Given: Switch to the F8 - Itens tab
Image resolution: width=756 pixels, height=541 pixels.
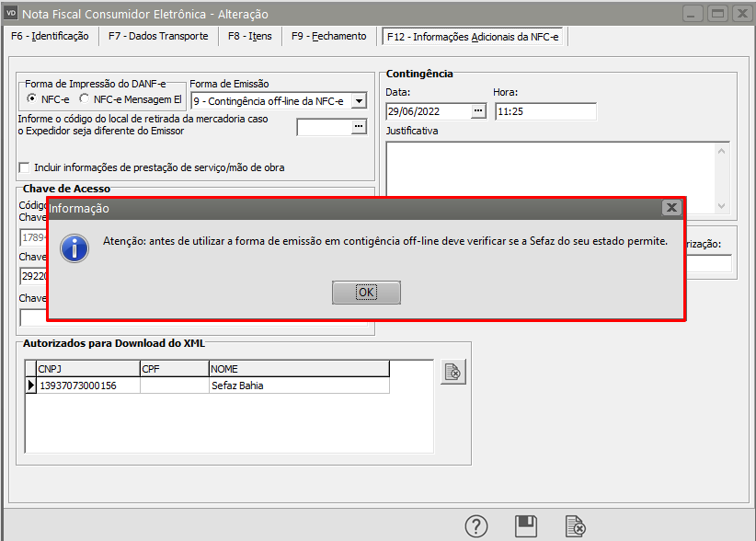Looking at the screenshot, I should click(250, 36).
